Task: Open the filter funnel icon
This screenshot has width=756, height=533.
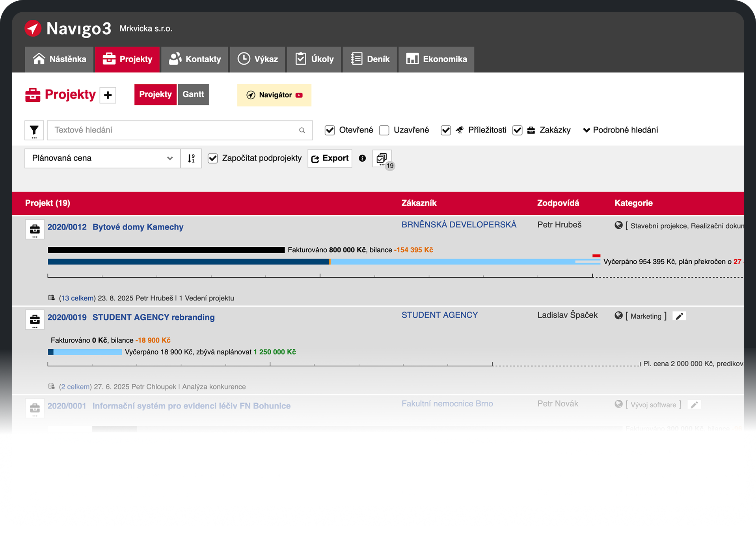Action: pos(34,130)
